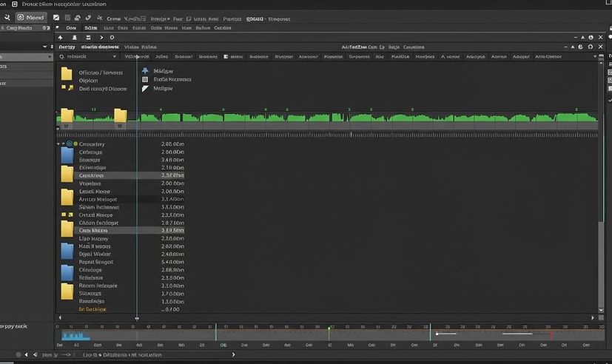Toggle the blue circle icon on the root tree row
612x364 pixels.
(69, 144)
